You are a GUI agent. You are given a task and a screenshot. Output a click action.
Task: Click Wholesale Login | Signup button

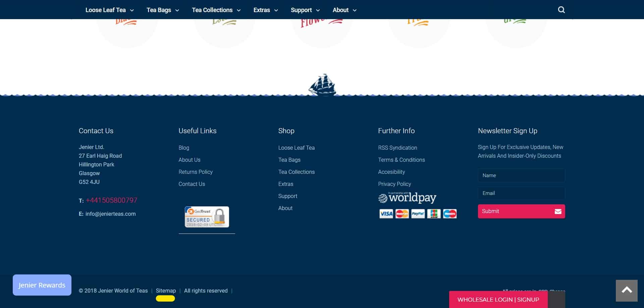click(498, 300)
